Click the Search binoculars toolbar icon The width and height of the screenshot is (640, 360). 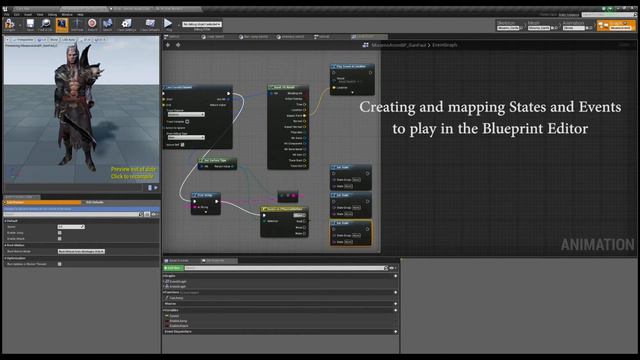(107, 24)
